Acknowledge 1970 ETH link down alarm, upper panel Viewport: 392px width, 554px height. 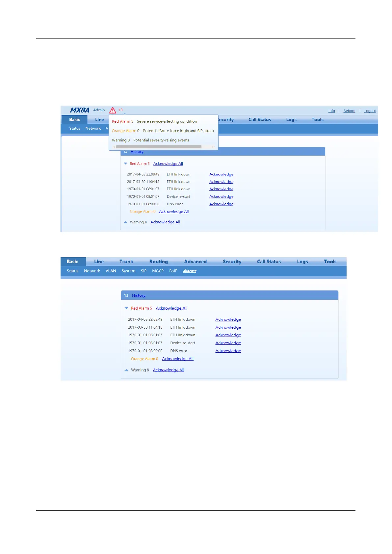[x=221, y=189]
